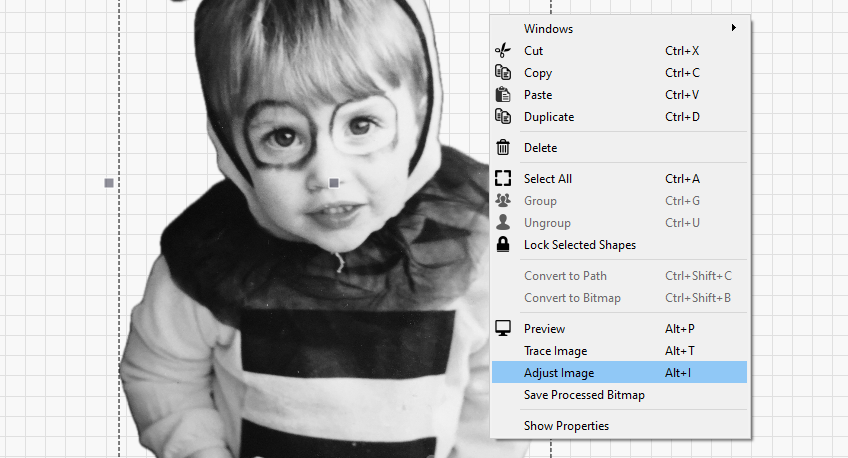Click the Select All dashed-square icon
The image size is (848, 458).
tap(503, 179)
